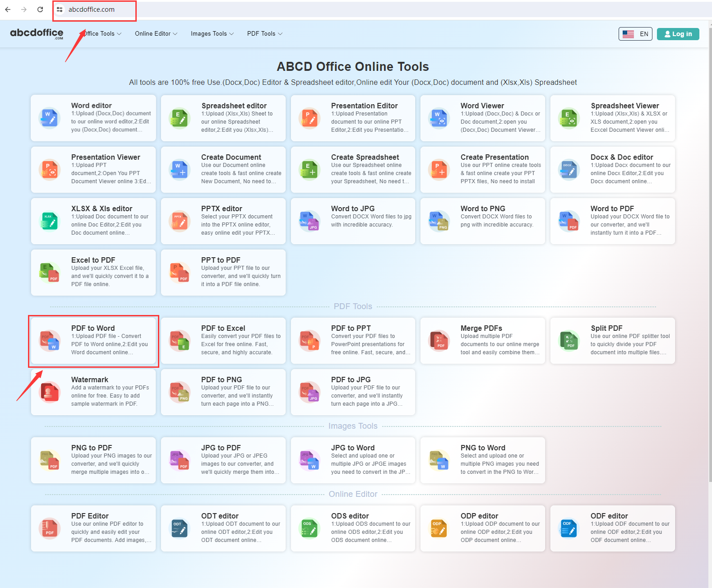
Task: Click 'ABCD Office Online Tools' heading
Action: 353,67
